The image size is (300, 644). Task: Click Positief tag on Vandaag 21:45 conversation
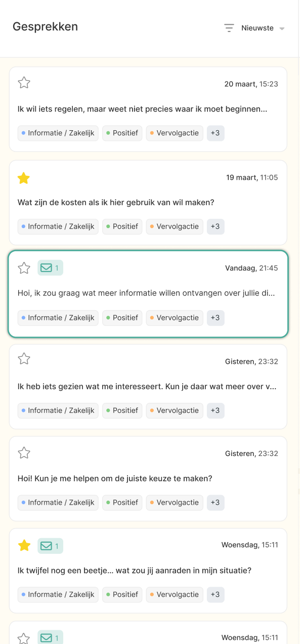(x=122, y=318)
